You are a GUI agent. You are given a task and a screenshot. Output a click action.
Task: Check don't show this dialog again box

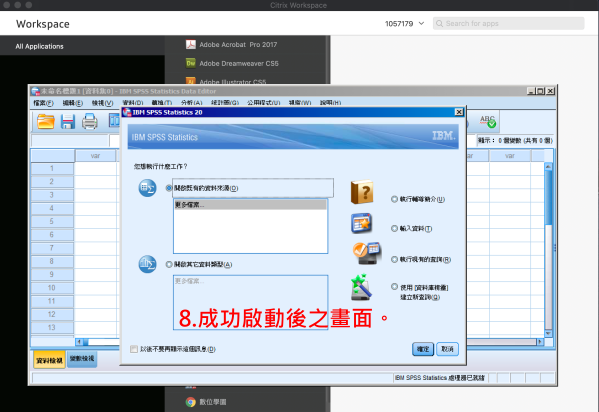134,349
